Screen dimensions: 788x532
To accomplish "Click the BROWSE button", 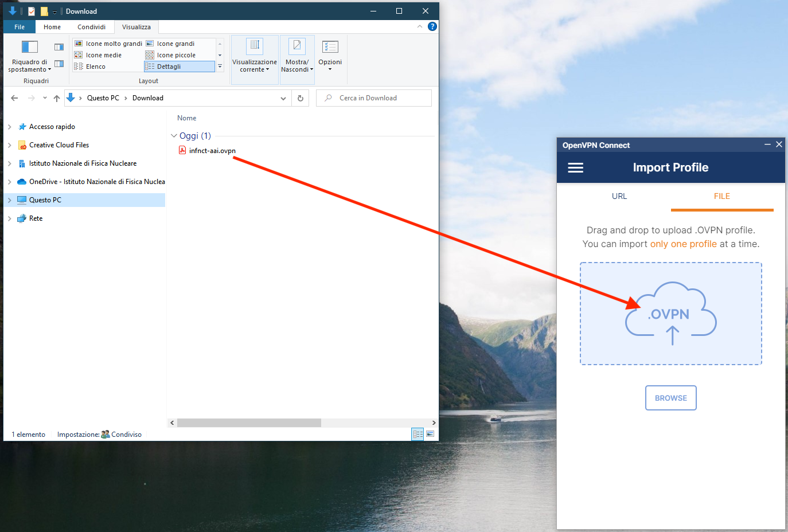I will click(671, 398).
